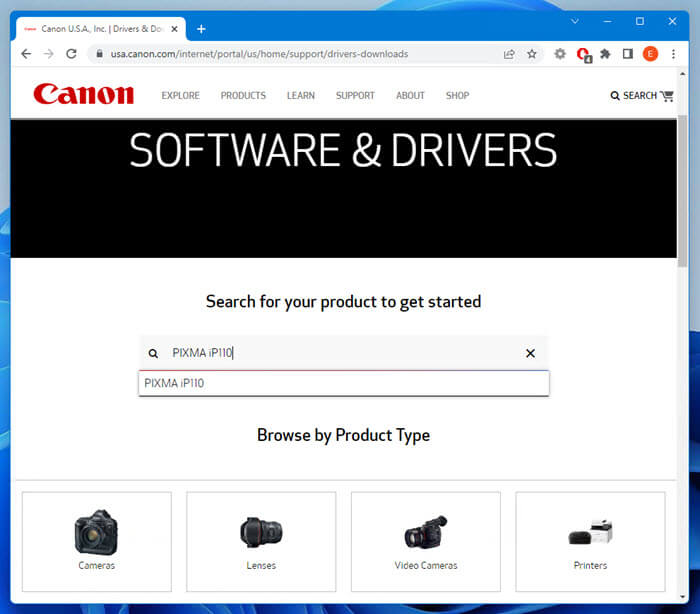Share this page via address bar icon
This screenshot has width=700, height=614.
tap(509, 54)
